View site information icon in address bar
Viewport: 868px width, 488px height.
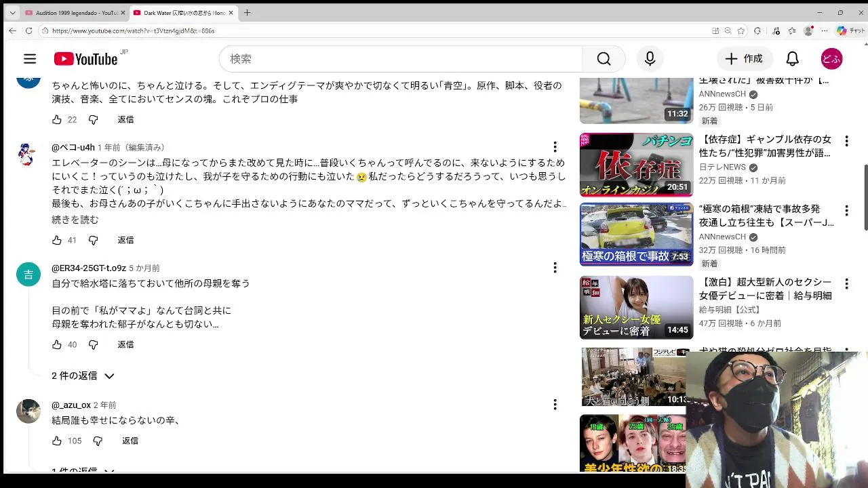[45, 30]
